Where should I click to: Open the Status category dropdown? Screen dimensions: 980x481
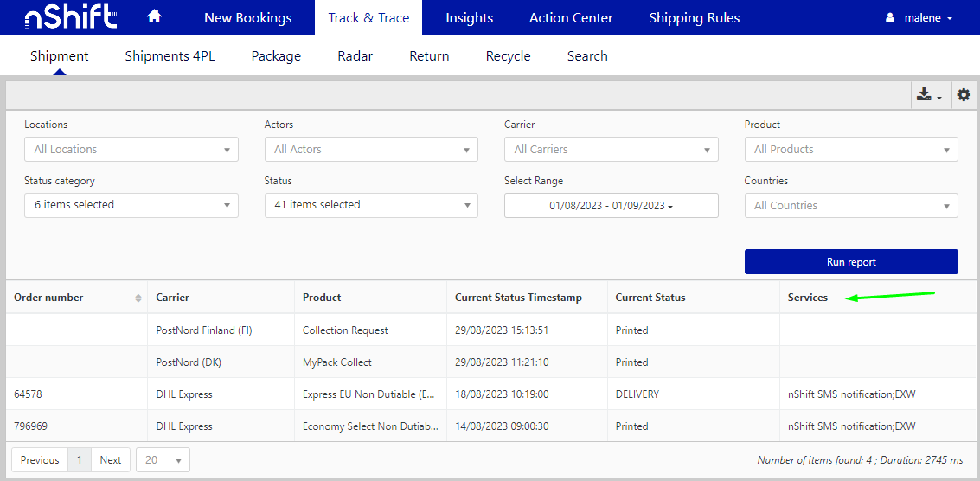click(x=131, y=205)
